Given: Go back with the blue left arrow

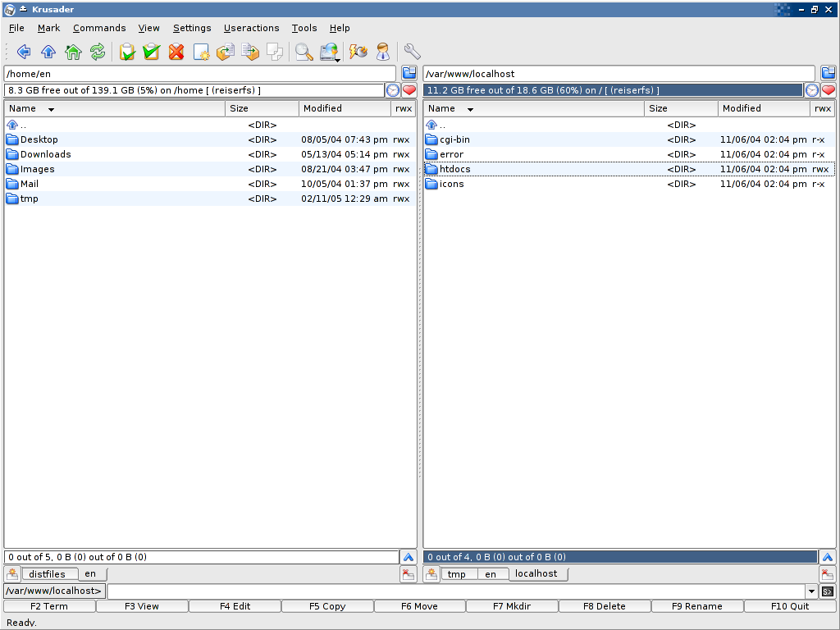Looking at the screenshot, I should [24, 52].
